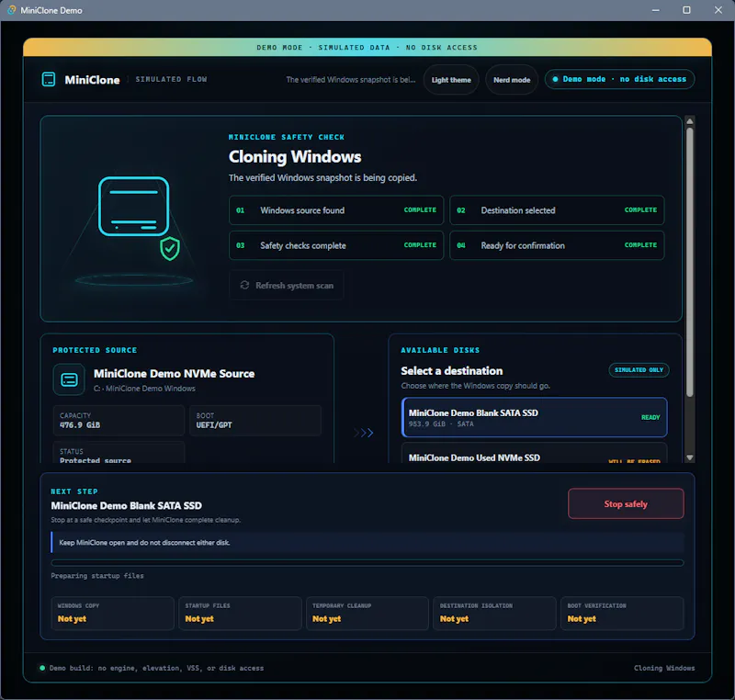
Task: Maximize the MiniClone Demo window
Action: (x=686, y=10)
